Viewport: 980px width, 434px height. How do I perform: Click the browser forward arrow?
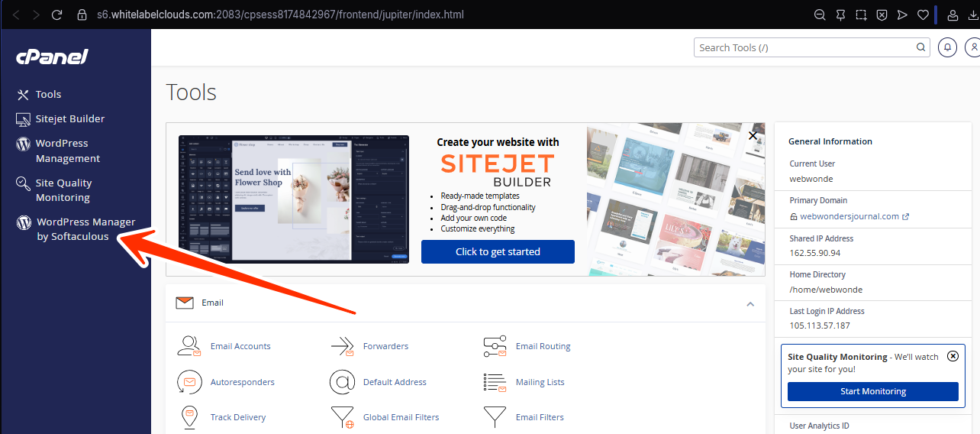[x=36, y=15]
